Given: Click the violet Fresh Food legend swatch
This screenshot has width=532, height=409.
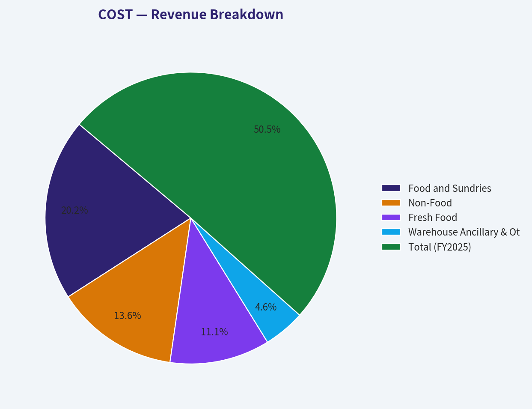Looking at the screenshot, I should click(391, 217).
